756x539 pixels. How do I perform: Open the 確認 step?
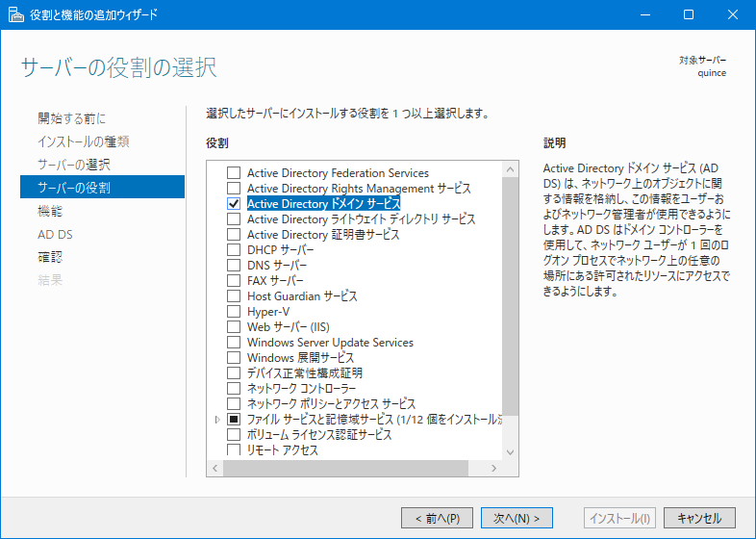(50, 257)
